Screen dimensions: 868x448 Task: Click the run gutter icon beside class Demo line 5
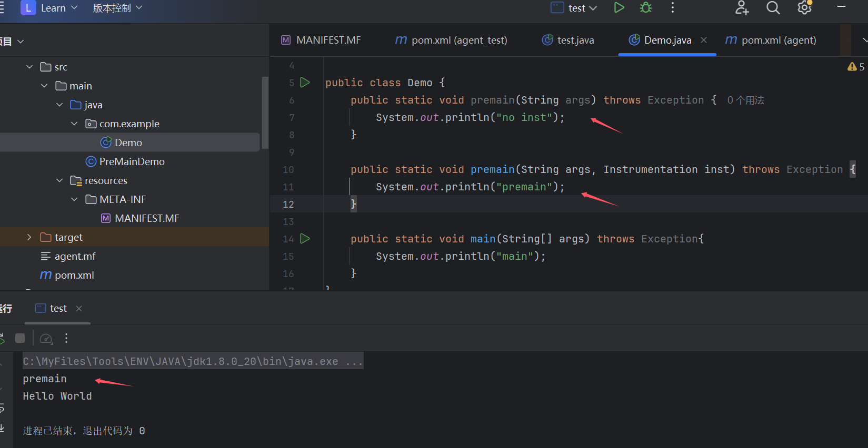point(305,82)
